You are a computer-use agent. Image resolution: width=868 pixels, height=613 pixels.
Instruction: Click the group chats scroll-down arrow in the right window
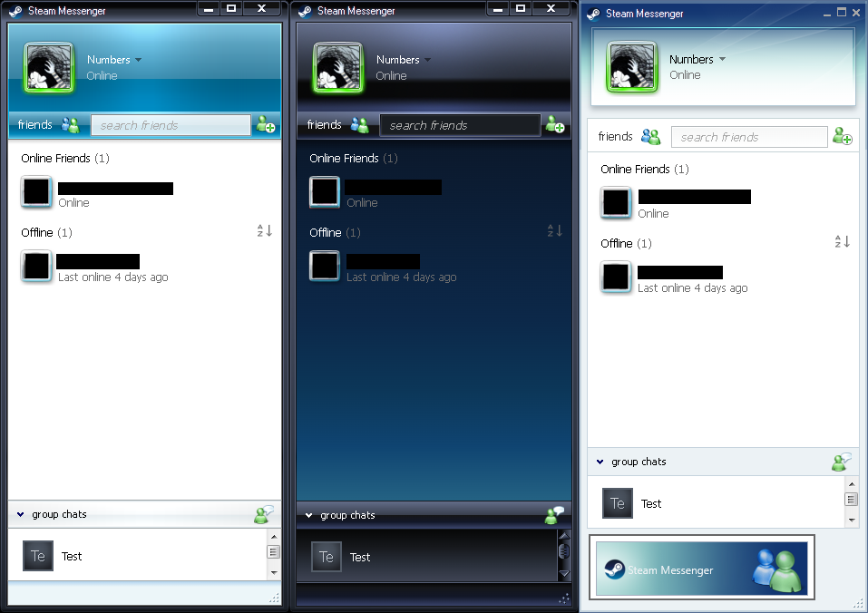[852, 521]
